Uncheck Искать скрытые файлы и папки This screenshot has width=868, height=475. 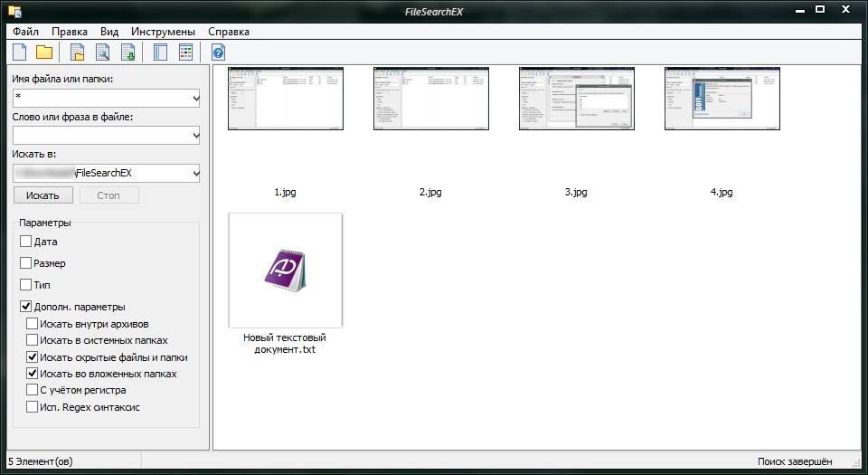tap(33, 357)
